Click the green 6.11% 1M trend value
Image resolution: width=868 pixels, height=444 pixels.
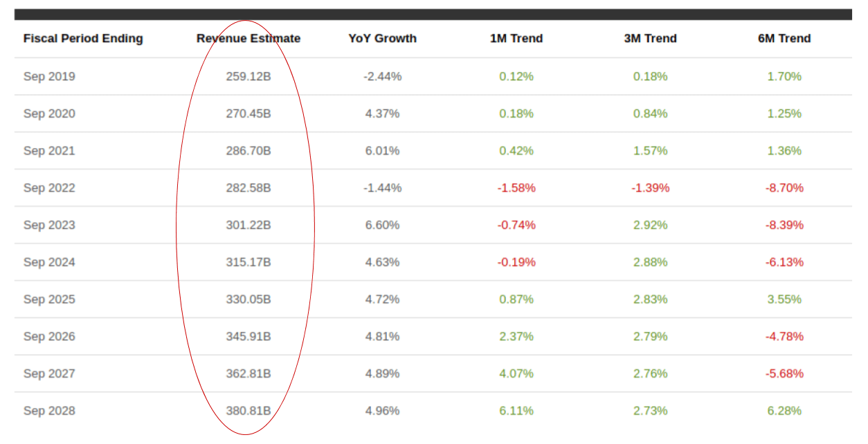coord(516,411)
